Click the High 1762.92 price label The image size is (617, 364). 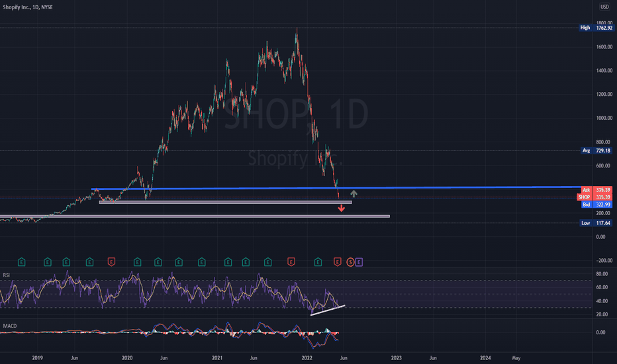pos(596,28)
